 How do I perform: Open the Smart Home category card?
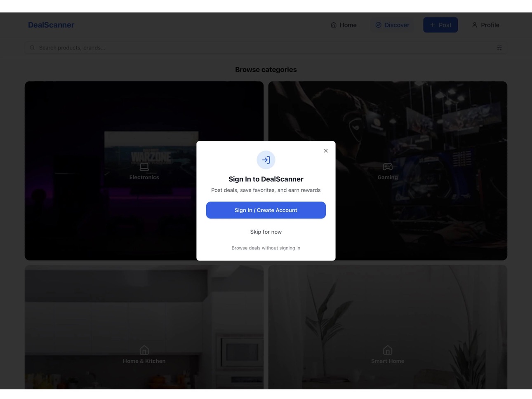(x=388, y=327)
